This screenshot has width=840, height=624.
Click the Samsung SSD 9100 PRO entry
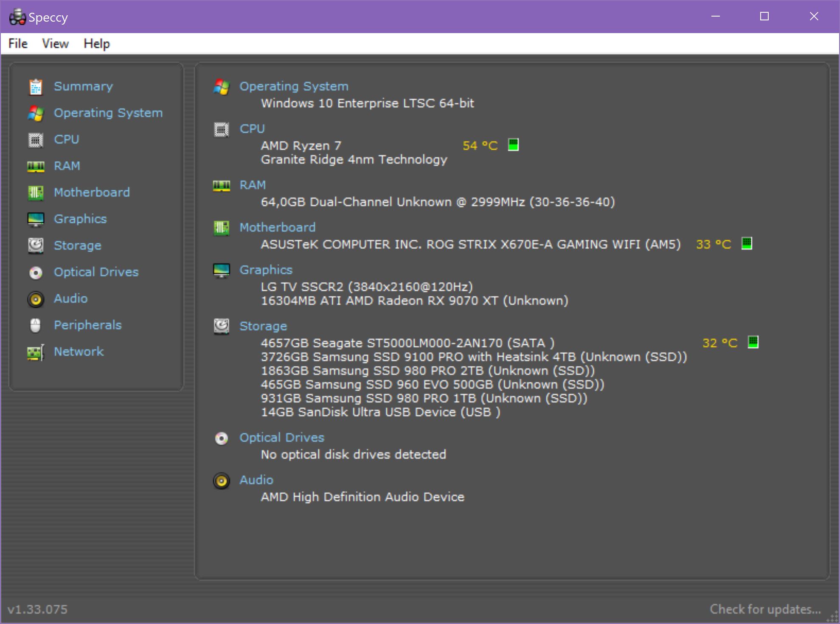tap(474, 357)
